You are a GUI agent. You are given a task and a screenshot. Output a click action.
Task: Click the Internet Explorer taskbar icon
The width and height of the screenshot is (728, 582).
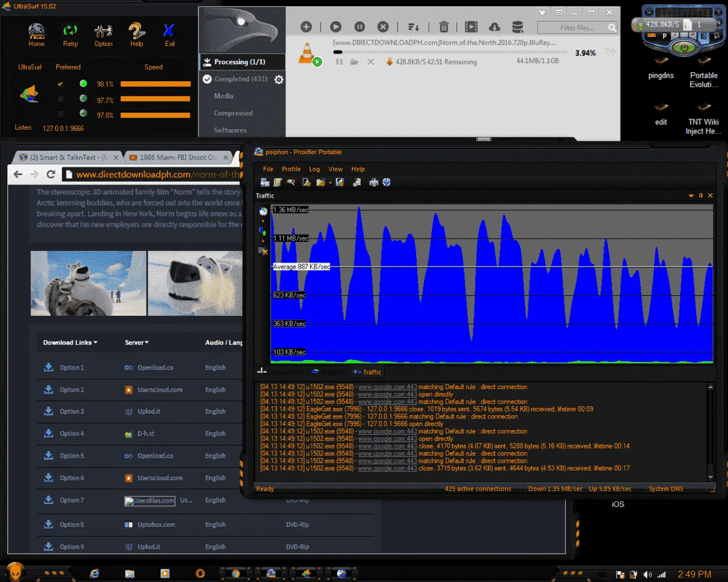[x=94, y=573]
